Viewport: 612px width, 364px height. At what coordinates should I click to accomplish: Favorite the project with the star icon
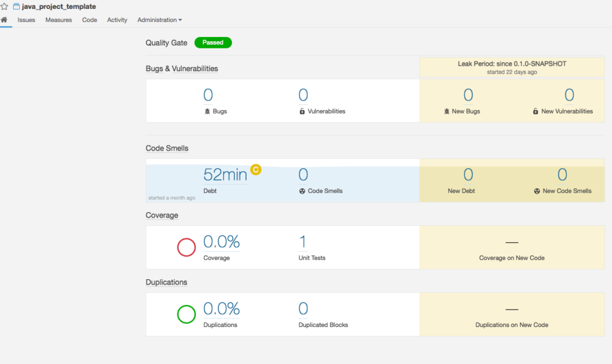[x=4, y=6]
